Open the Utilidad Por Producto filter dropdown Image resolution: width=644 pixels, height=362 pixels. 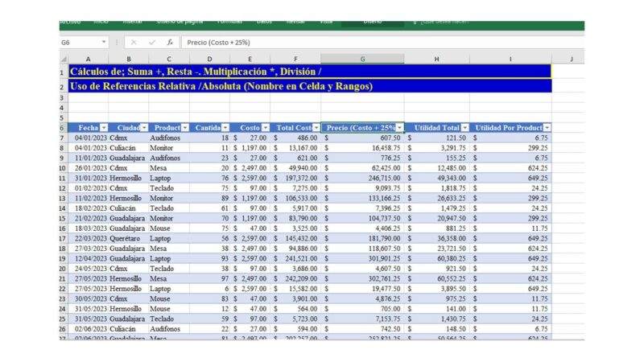547,128
